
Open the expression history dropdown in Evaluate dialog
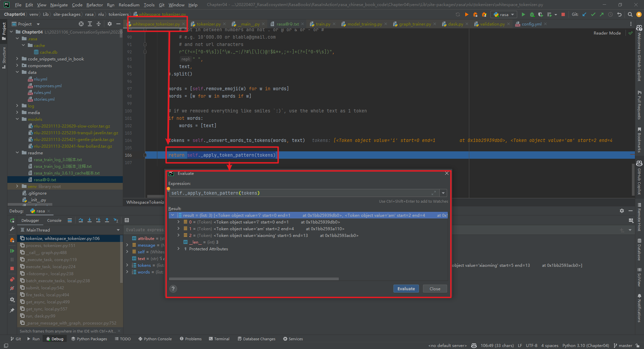[443, 193]
